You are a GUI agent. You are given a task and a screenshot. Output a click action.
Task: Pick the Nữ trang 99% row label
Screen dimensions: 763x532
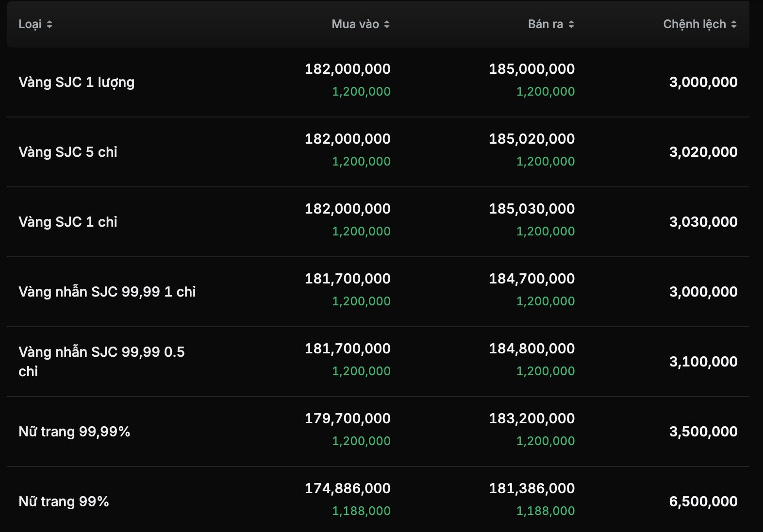[64, 501]
